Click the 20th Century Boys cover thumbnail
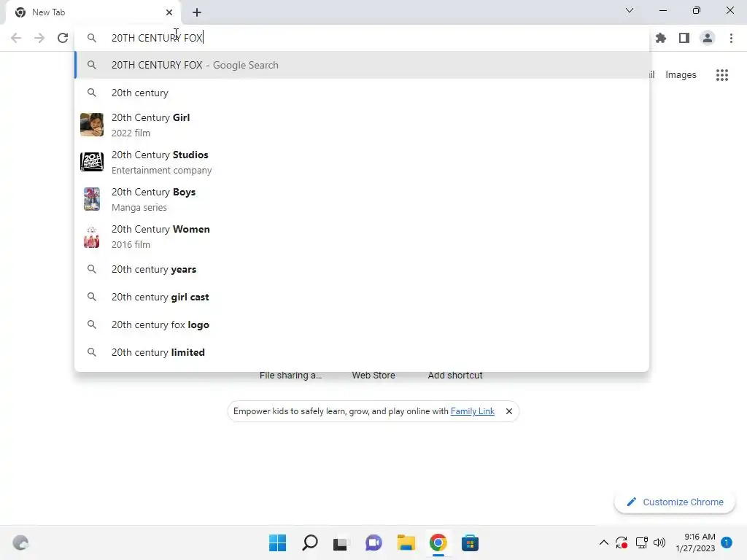Viewport: 747px width, 560px height. point(91,199)
